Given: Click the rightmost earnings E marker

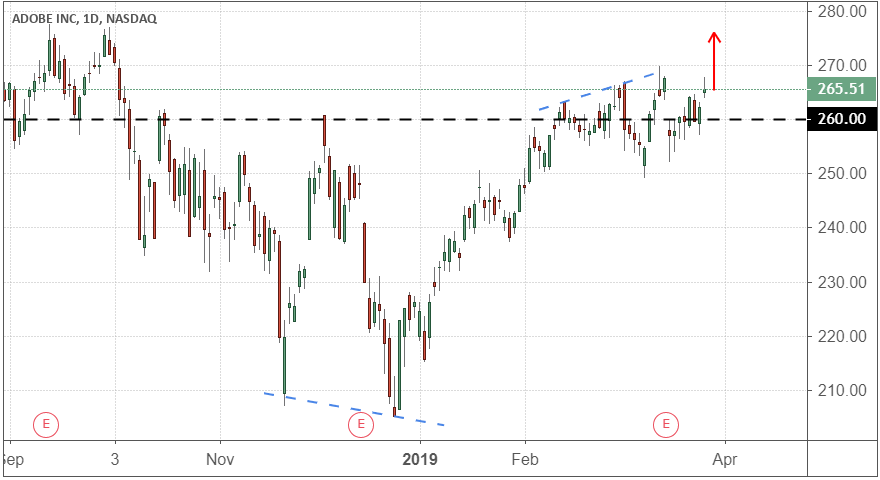Looking at the screenshot, I should [666, 424].
